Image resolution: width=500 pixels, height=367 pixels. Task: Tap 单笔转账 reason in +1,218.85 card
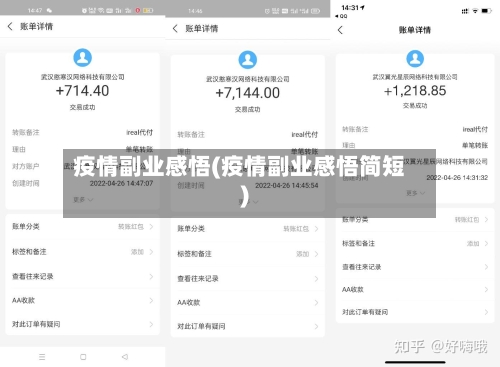(x=475, y=145)
